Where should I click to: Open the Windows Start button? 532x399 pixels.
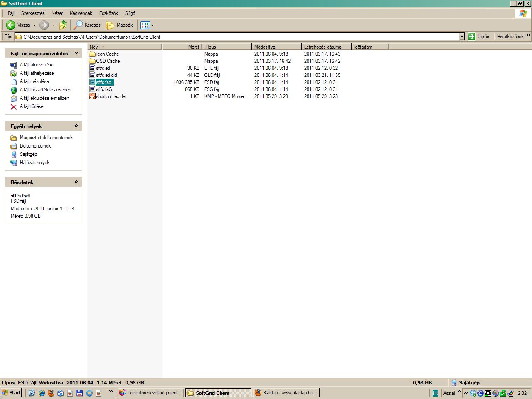11,393
